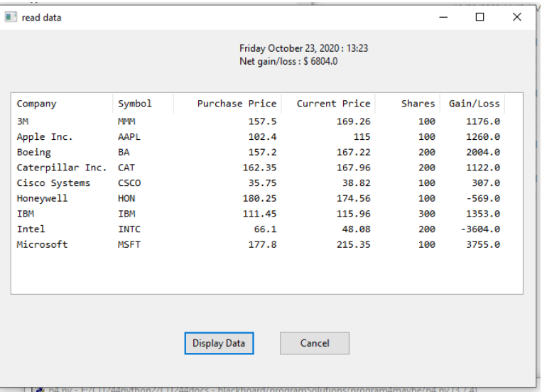Click the MSFT symbol cell
This screenshot has height=392, width=542.
pyautogui.click(x=129, y=245)
